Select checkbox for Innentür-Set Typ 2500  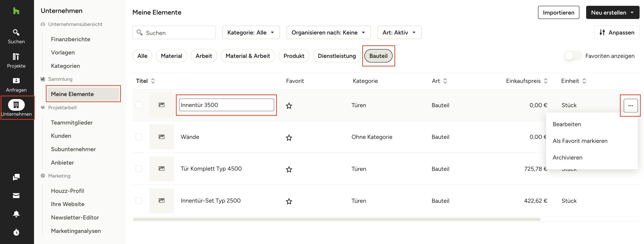(x=139, y=200)
